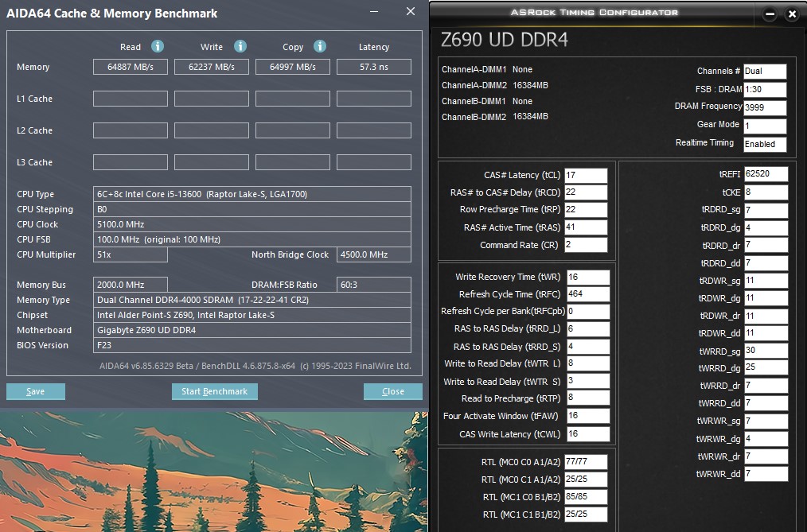The height and width of the screenshot is (532, 807).
Task: Click the CAS Write Latency (tCWL) field
Action: [588, 434]
